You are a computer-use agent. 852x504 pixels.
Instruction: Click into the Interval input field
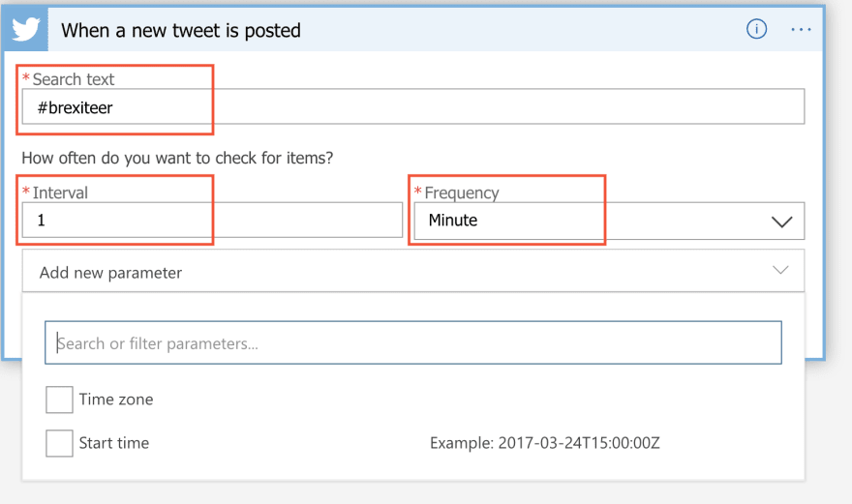tap(212, 220)
